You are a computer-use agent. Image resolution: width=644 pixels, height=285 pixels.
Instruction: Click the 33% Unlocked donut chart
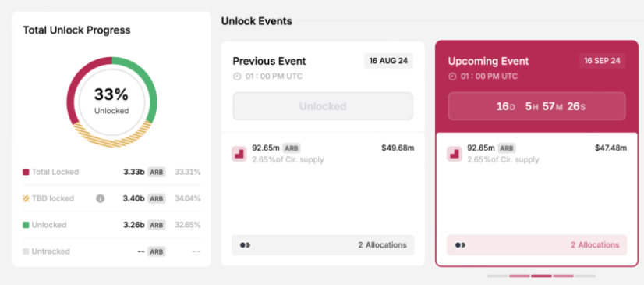coord(111,102)
